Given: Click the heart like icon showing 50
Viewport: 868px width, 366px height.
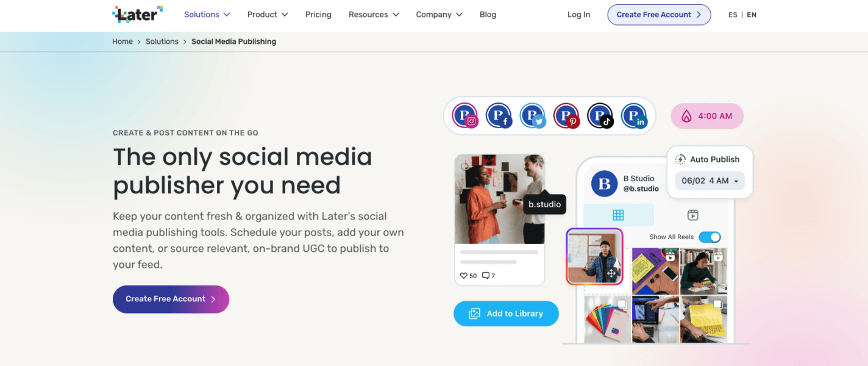Looking at the screenshot, I should 463,275.
